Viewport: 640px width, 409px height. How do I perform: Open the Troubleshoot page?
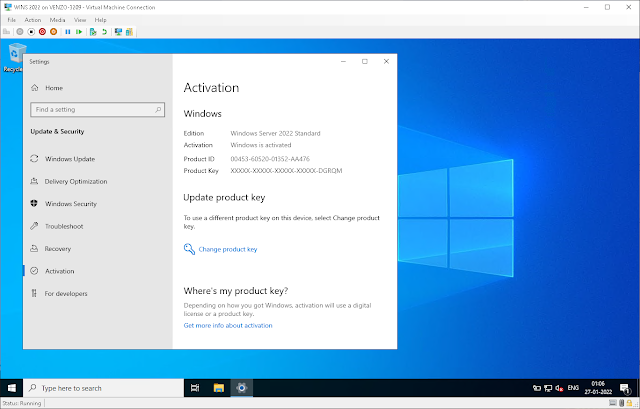tap(98, 226)
